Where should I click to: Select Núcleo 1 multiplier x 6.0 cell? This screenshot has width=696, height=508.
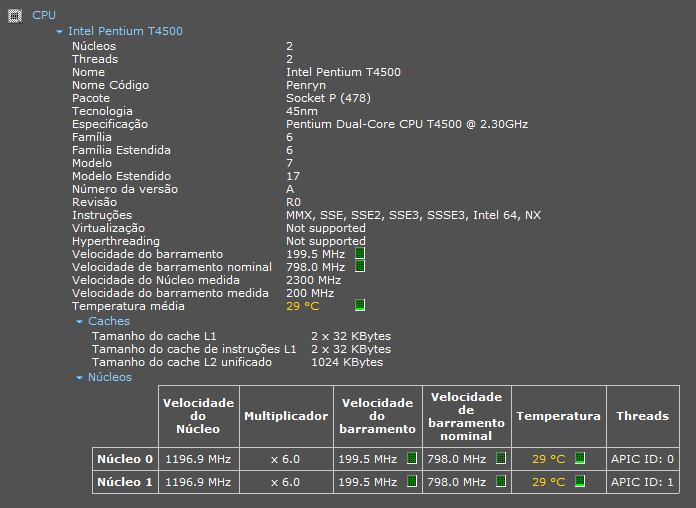(x=285, y=482)
